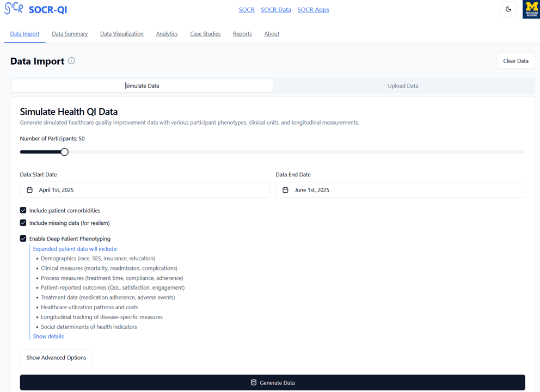This screenshot has height=392, width=540.
Task: Open the Data Visualization tab
Action: pos(122,34)
